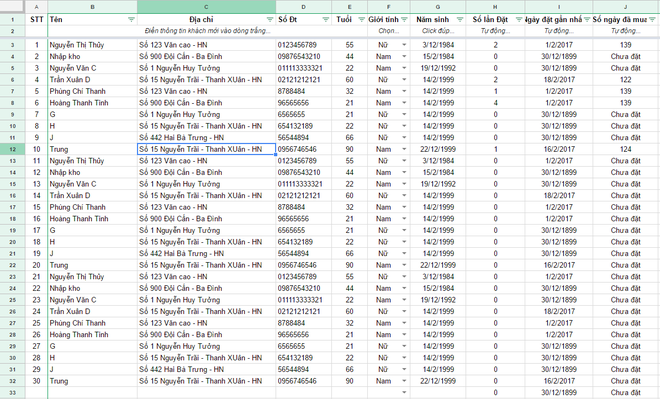Click the phone number 0956746546 in row 12
660x399 pixels.
click(x=297, y=149)
